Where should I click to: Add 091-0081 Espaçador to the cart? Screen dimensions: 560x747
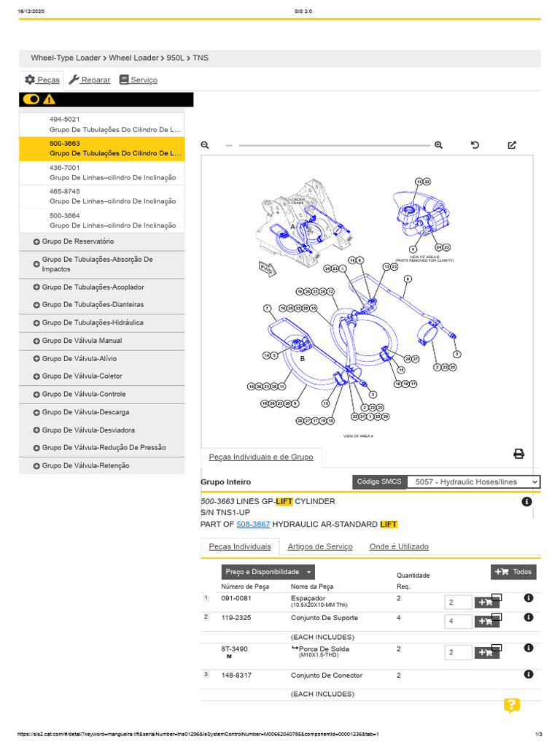(x=487, y=602)
